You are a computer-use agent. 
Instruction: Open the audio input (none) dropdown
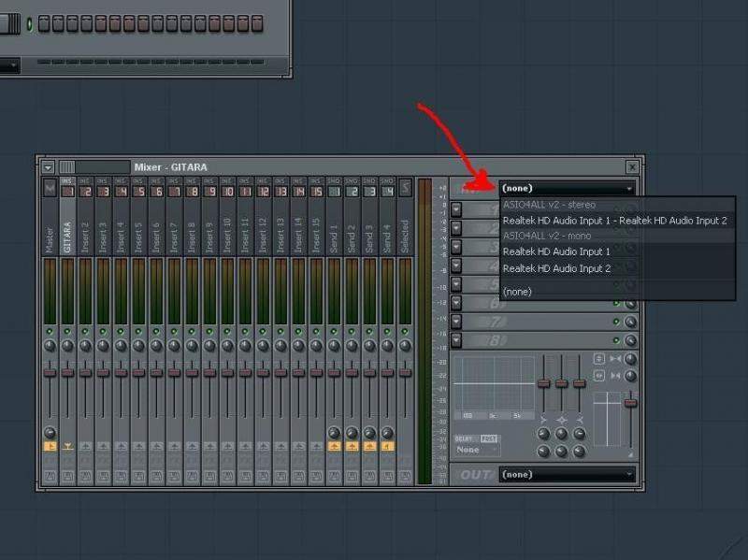coord(567,188)
